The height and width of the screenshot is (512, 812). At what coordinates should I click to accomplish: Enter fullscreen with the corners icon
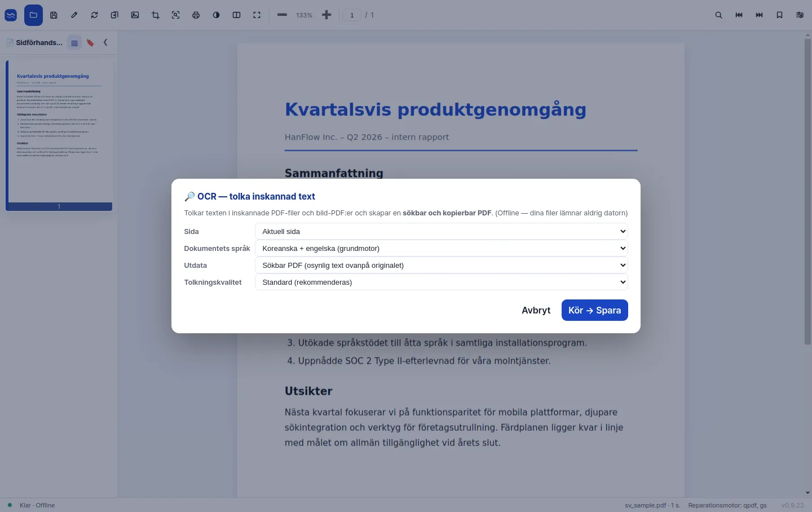pyautogui.click(x=257, y=15)
